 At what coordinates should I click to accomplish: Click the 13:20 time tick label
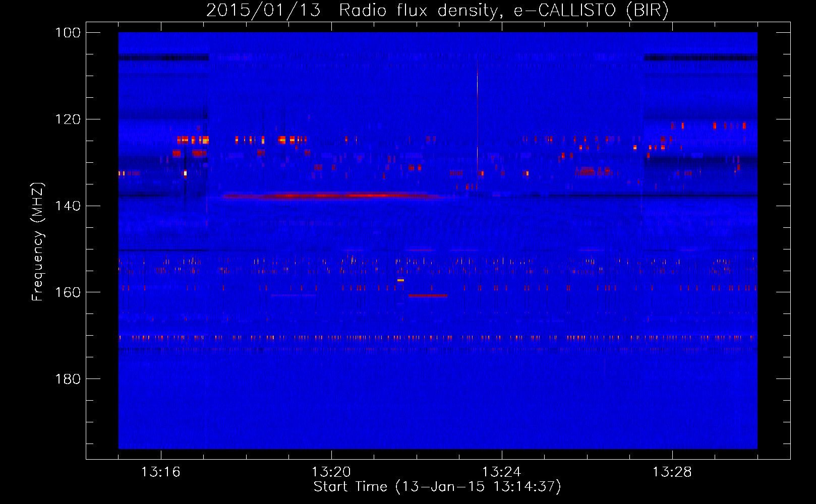coord(331,472)
